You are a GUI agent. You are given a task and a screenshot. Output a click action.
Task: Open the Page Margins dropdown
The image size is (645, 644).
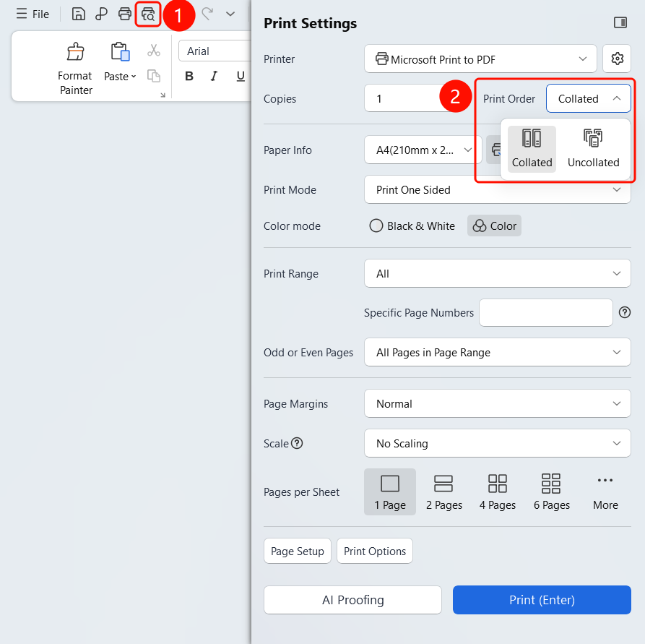click(x=498, y=403)
